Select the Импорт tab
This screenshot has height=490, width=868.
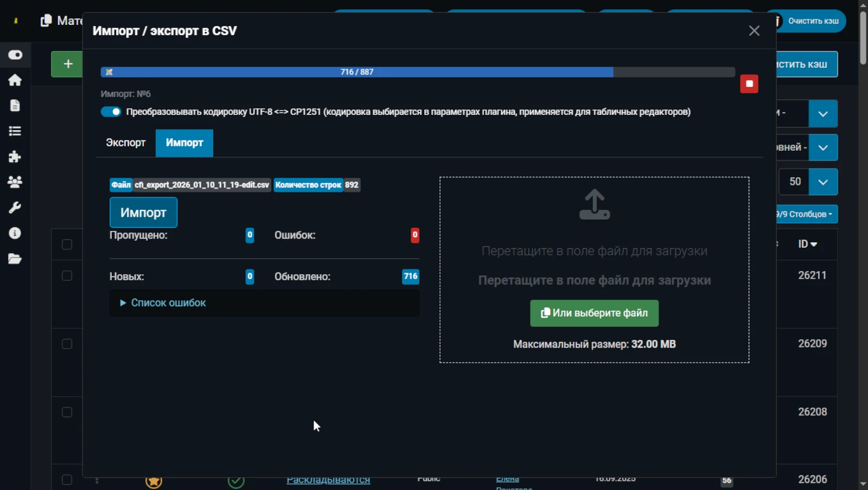tap(184, 143)
